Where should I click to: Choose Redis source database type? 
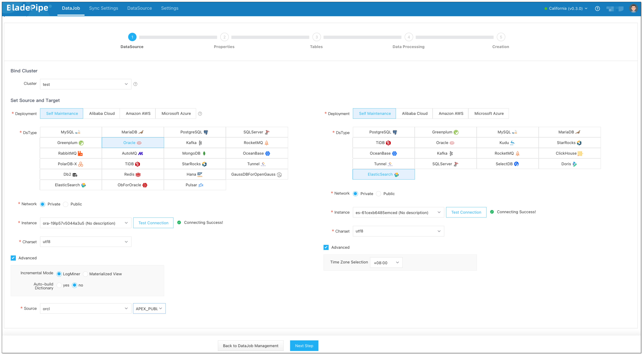132,174
